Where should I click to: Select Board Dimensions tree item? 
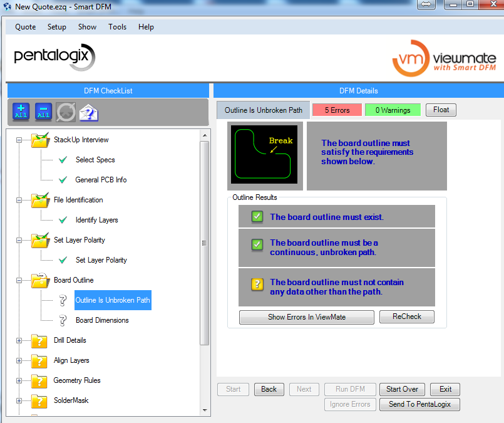click(102, 320)
